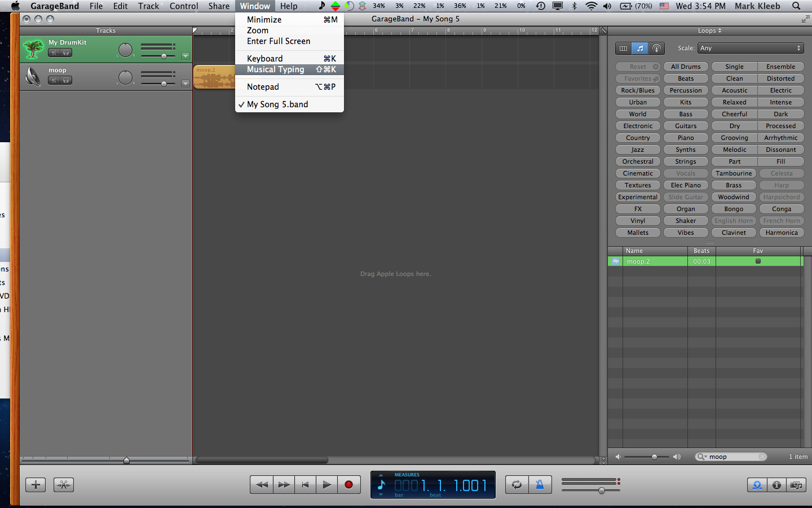Sort loop results by Name column
The height and width of the screenshot is (508, 812).
click(x=655, y=251)
